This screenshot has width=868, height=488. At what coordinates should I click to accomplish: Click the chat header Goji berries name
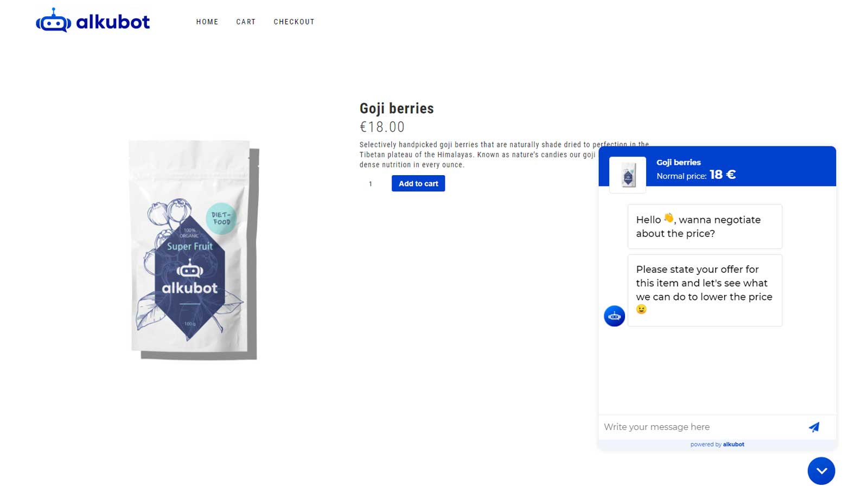678,162
